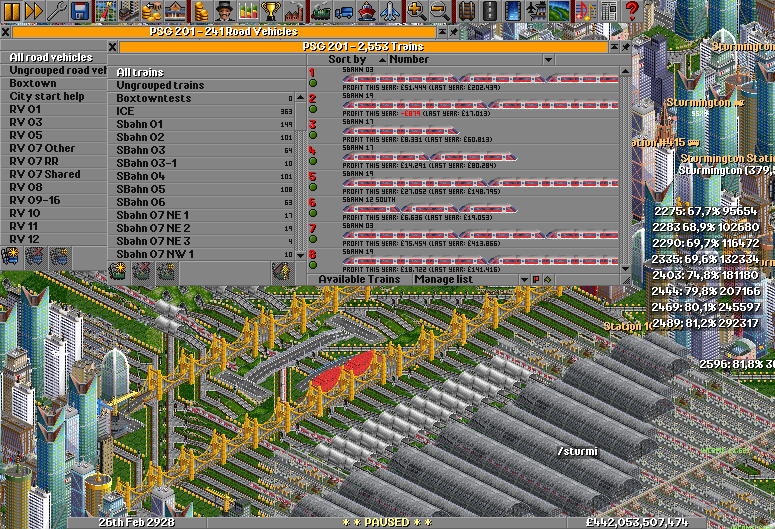
Task: Open Available Trains list
Action: [359, 279]
